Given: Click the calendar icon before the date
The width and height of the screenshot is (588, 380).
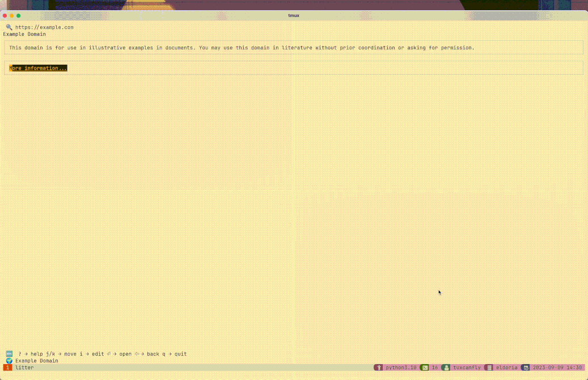Looking at the screenshot, I should coord(526,368).
